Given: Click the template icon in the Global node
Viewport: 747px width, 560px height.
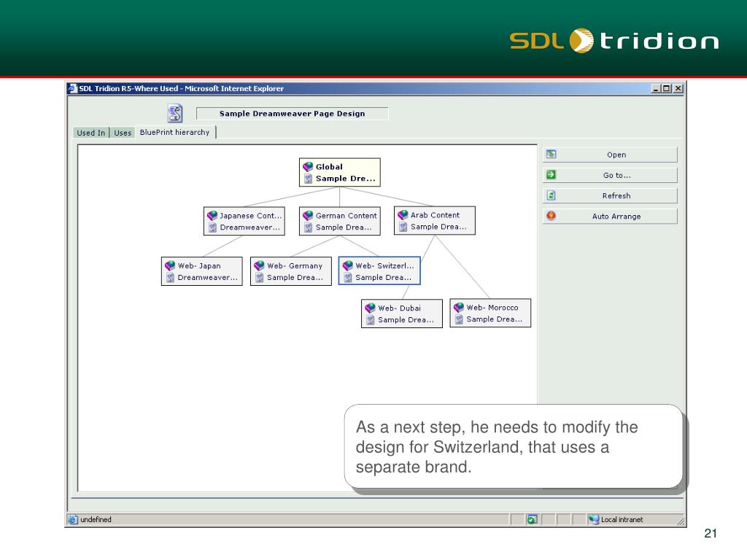Looking at the screenshot, I should point(309,179).
